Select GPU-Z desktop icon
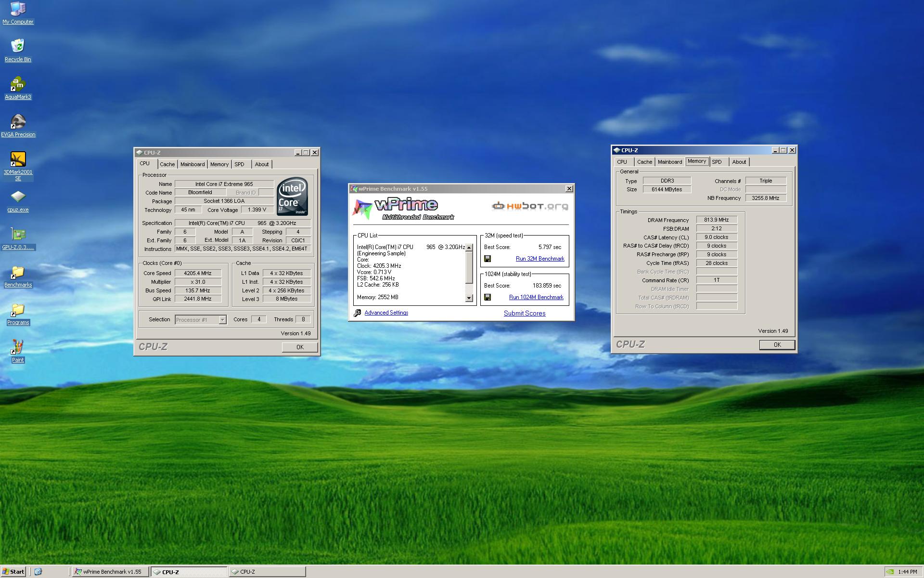The image size is (924, 578). [18, 238]
